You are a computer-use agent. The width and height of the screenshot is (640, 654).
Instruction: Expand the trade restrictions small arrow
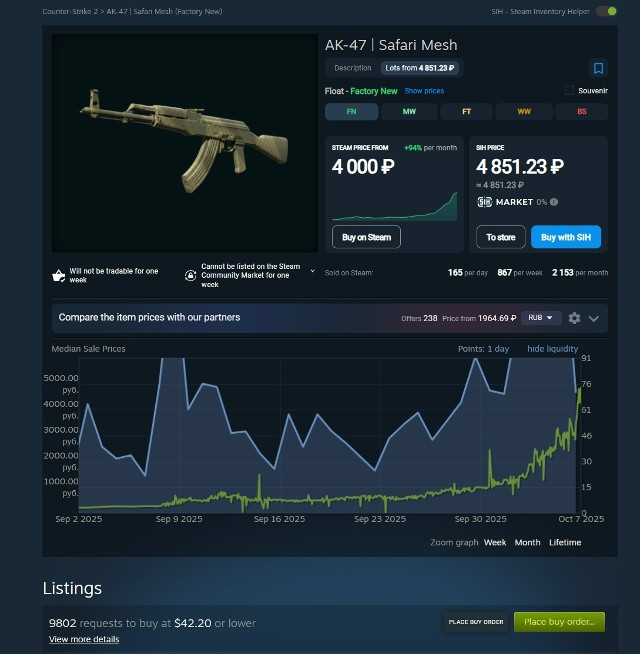[x=312, y=271]
